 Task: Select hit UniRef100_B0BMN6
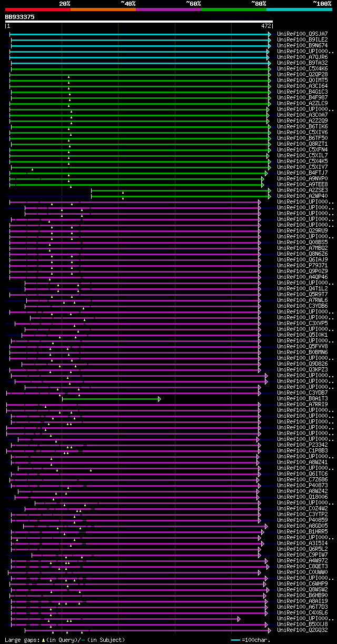point(302,353)
